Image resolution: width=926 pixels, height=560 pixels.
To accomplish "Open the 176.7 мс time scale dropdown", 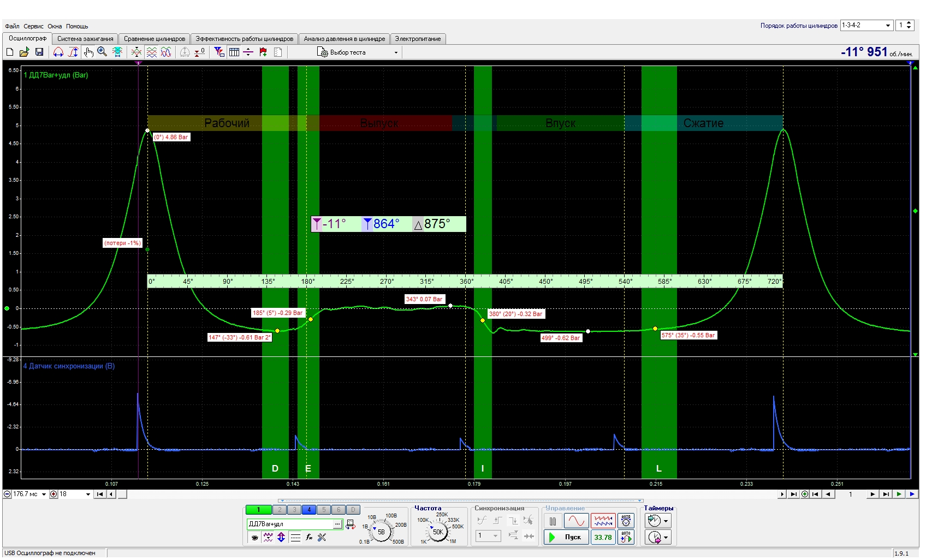I will pos(44,494).
